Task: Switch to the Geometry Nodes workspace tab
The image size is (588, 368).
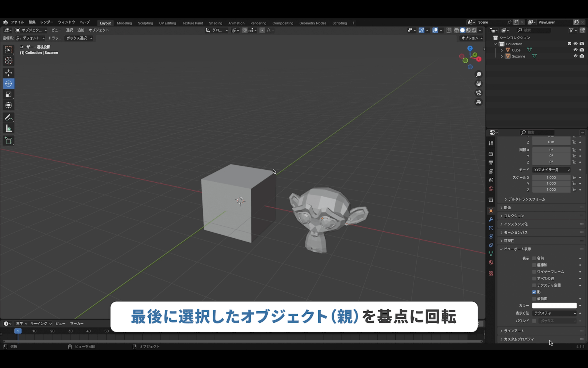Action: pos(313,23)
